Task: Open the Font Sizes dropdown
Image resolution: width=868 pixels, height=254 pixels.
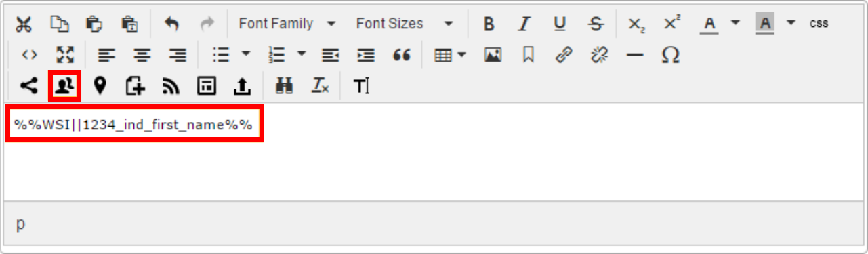Action: coord(404,24)
